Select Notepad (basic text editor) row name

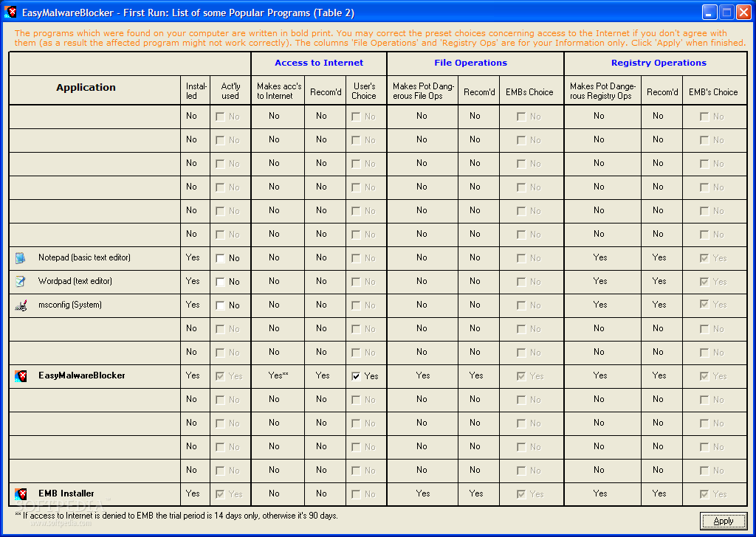coord(84,257)
